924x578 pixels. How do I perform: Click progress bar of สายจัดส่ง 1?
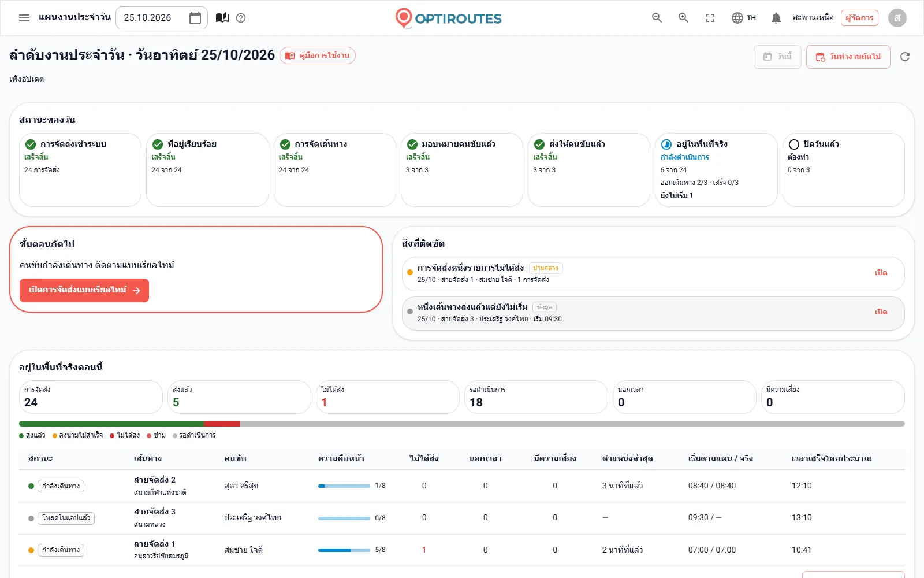click(x=344, y=550)
